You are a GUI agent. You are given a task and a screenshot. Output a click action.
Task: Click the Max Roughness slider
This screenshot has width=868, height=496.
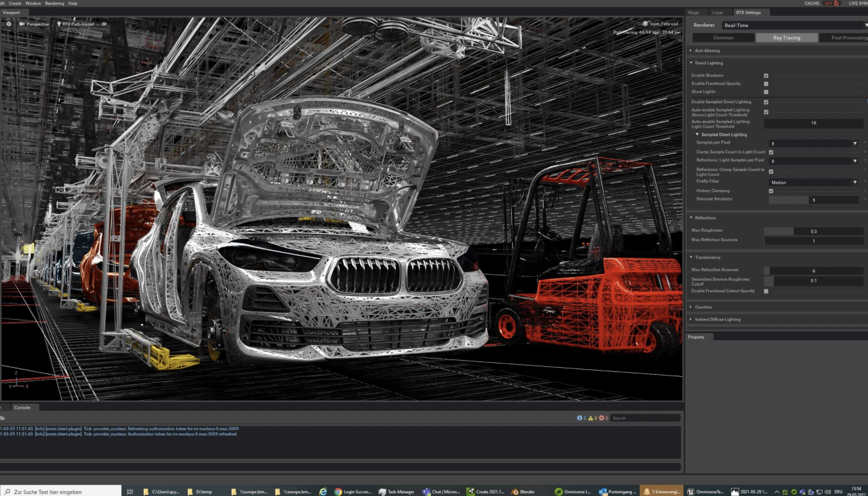[814, 231]
